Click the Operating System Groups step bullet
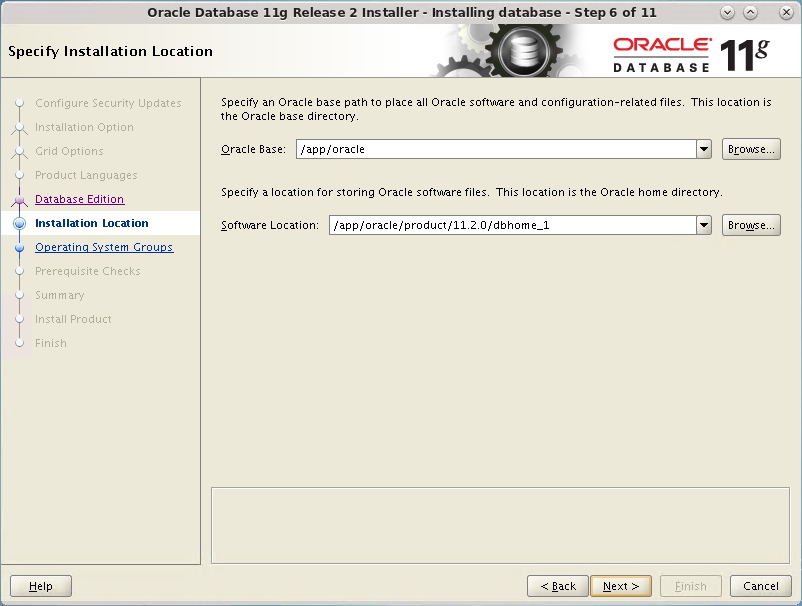Viewport: 802px width, 606px height. (x=19, y=248)
